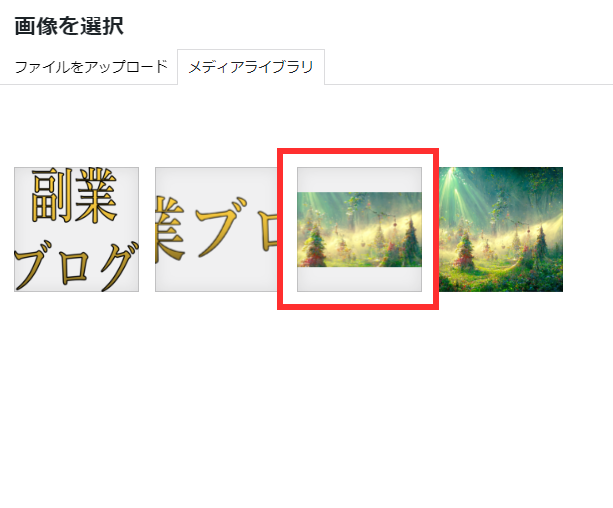Viewport: 613px width, 508px height.
Task: Select the square gold kanji logo image
Action: pyautogui.click(x=77, y=230)
